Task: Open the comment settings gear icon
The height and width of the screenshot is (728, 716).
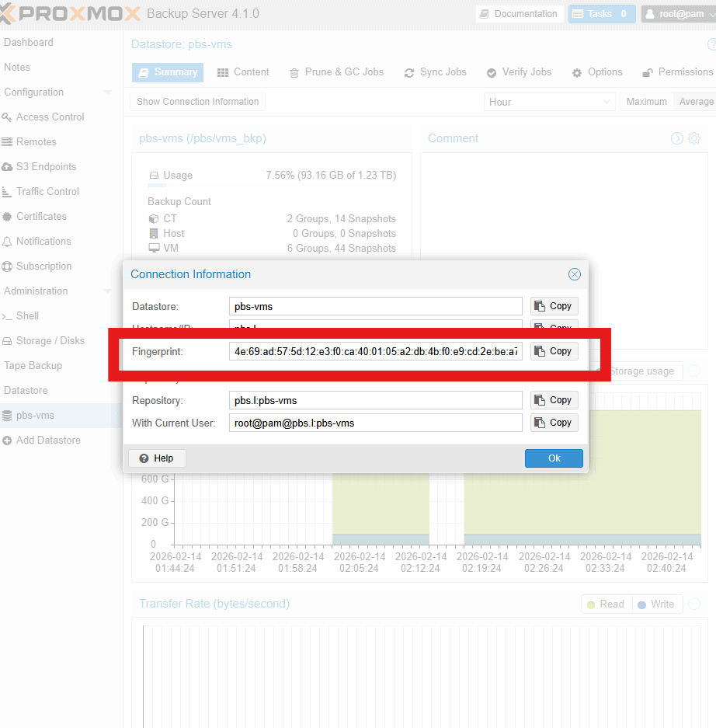Action: (x=694, y=138)
